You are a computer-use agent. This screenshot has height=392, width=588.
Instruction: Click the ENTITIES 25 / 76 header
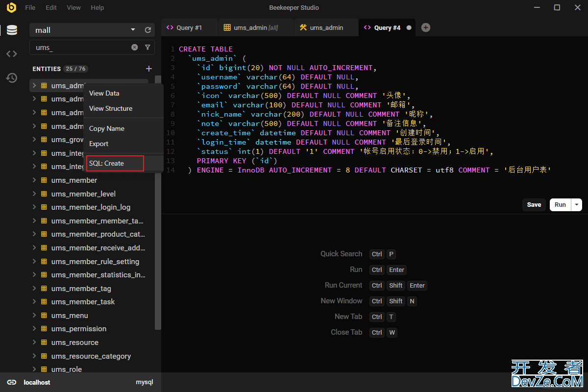coord(60,69)
